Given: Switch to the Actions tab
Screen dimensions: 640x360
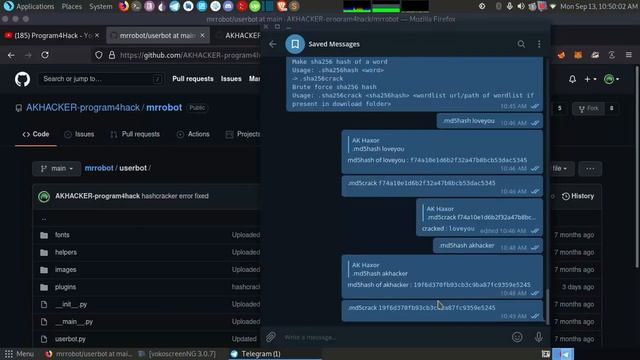Looking at the screenshot, I should coord(193,134).
